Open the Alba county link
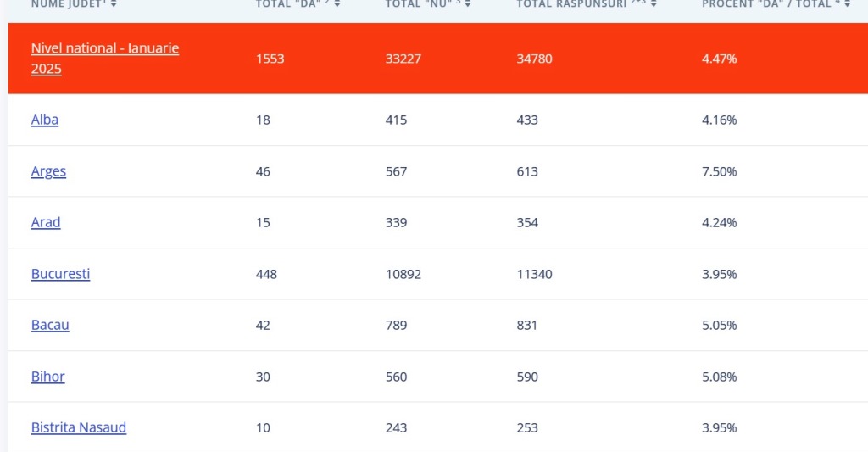The image size is (868, 452). [45, 120]
